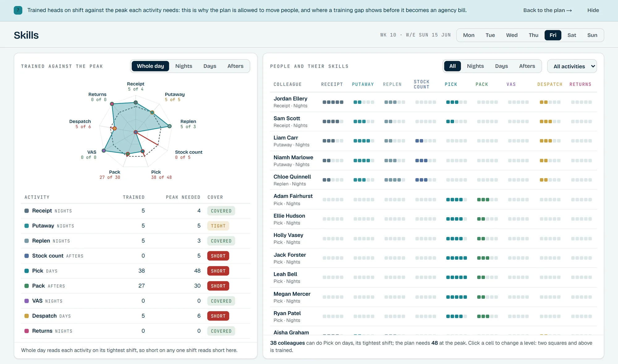Image resolution: width=618 pixels, height=364 pixels.
Task: Click colleague name Chloe Quinnell
Action: 292,177
